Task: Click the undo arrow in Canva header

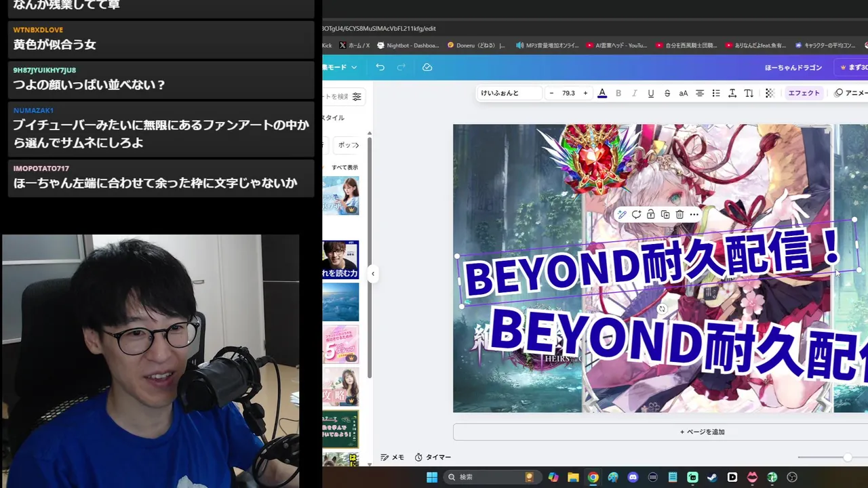Action: pos(380,67)
